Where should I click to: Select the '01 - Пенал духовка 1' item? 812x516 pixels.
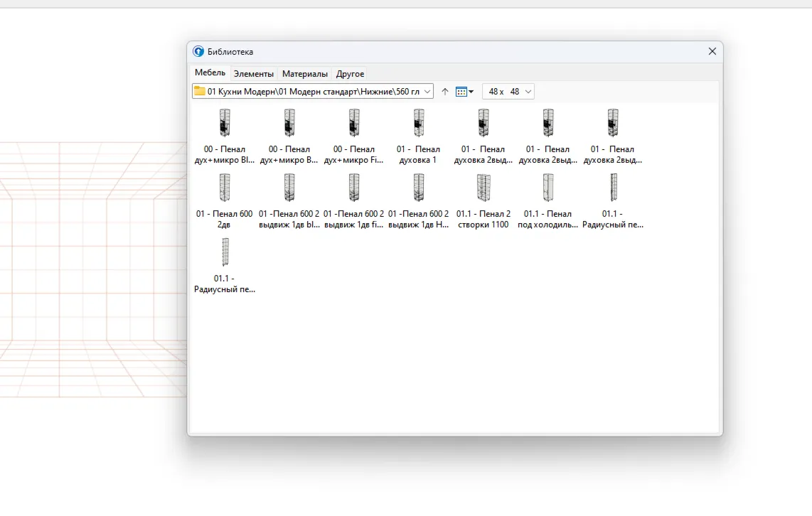[x=418, y=136]
